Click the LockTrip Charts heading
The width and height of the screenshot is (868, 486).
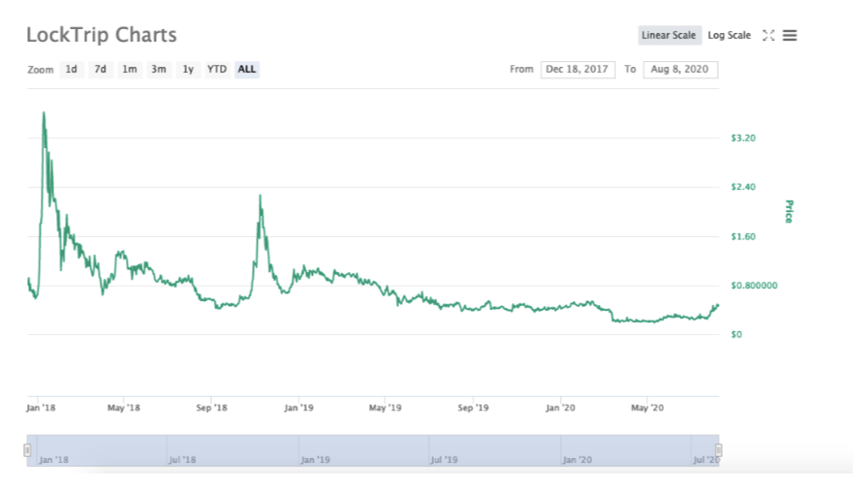(102, 35)
